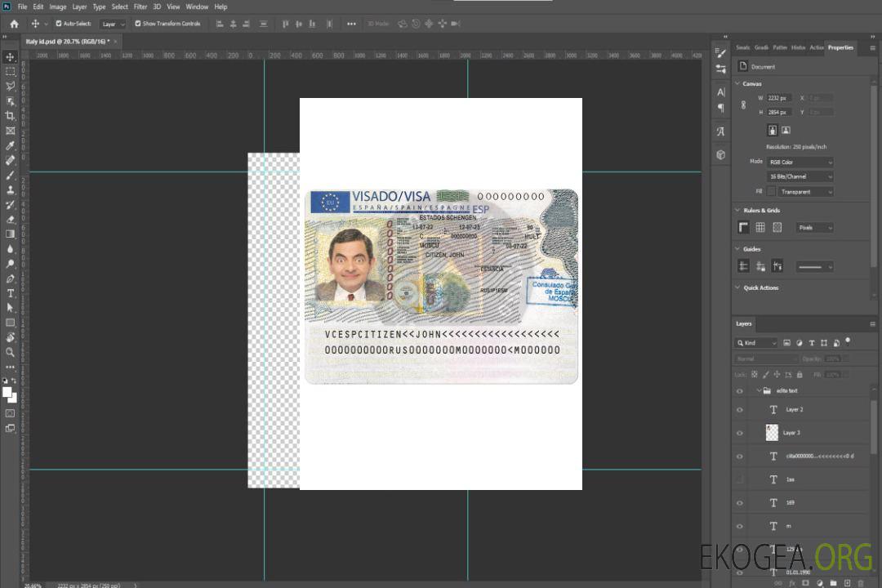The height and width of the screenshot is (588, 882).
Task: Open the Image menu
Action: click(x=58, y=7)
